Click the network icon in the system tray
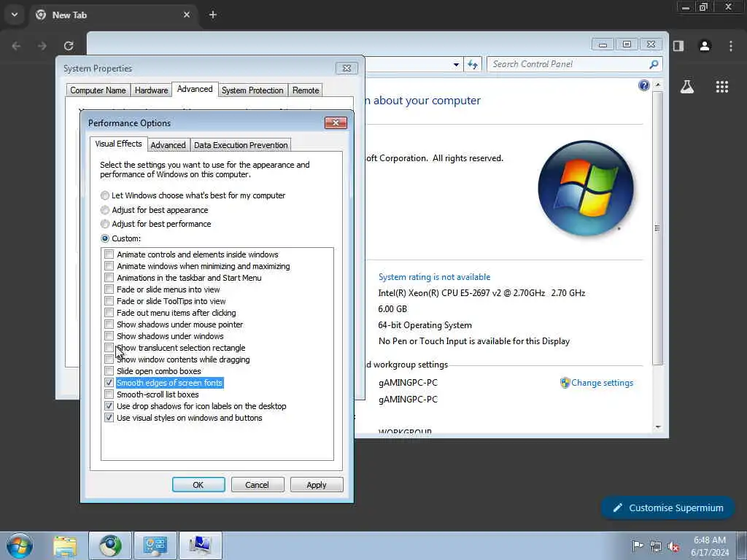The image size is (747, 560). click(656, 546)
